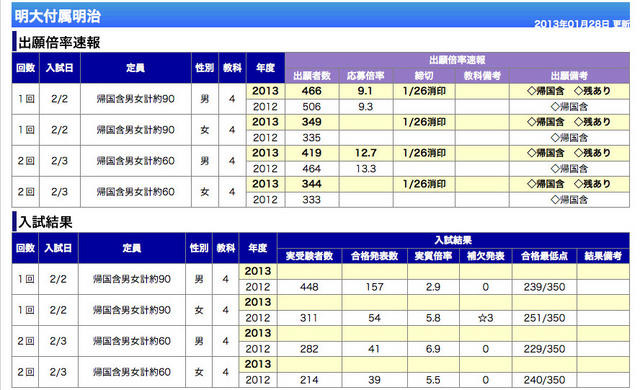Click waitlist value 0 in the 214 row
Image resolution: width=640 pixels, height=390 pixels.
485,380
